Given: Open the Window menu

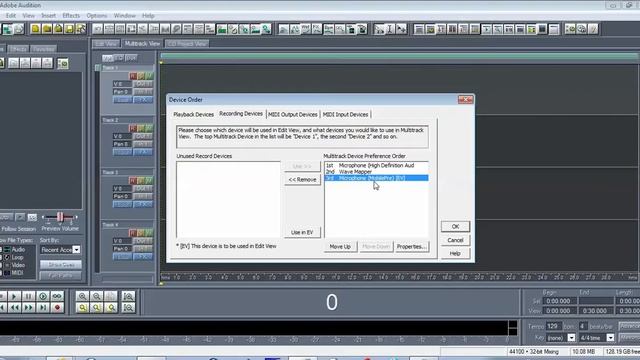Looking at the screenshot, I should pos(124,16).
